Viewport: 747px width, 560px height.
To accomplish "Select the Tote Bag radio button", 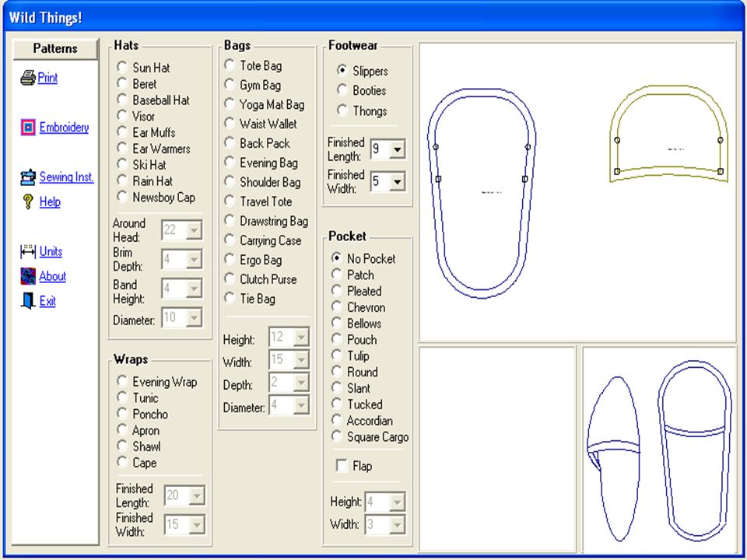I will [230, 65].
